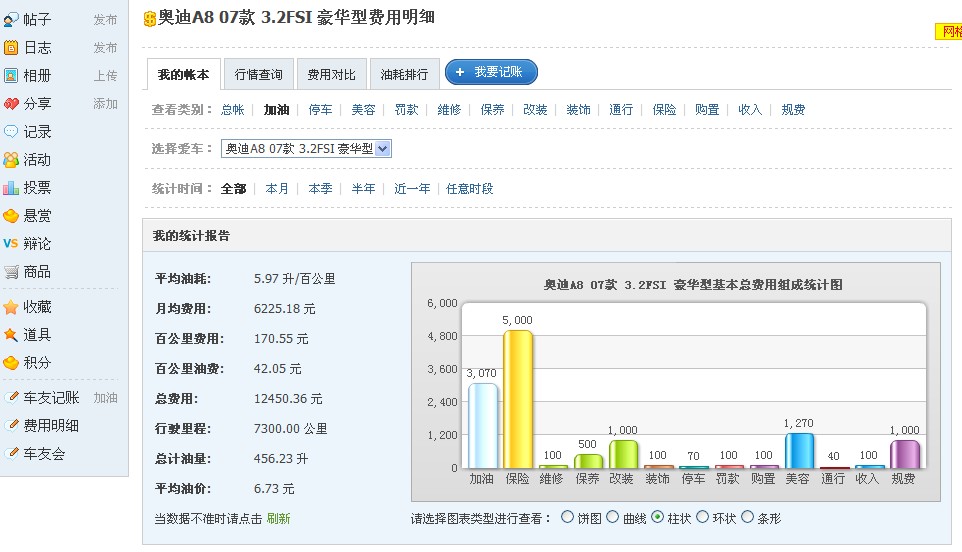
Task: Click the purple 规费 bar in chart
Action: (905, 454)
